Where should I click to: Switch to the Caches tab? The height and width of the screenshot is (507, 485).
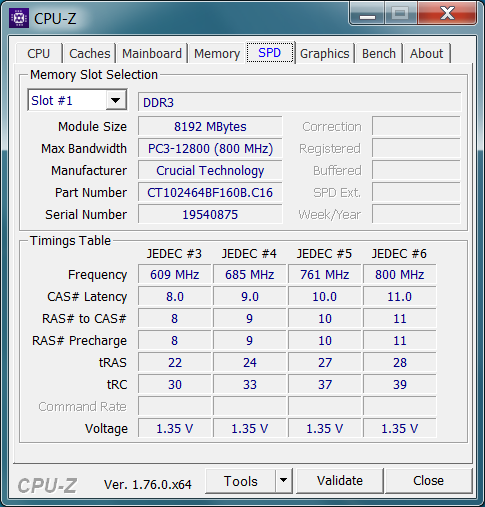(89, 53)
